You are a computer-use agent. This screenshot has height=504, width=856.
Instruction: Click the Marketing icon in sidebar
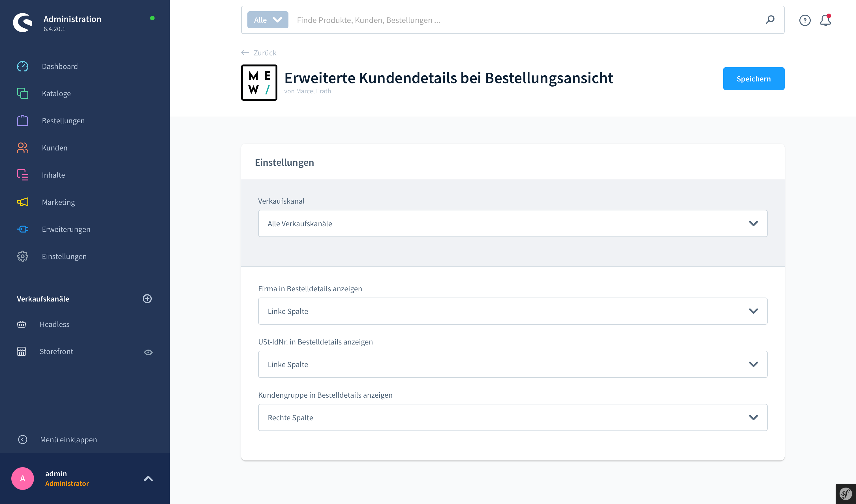coord(23,202)
